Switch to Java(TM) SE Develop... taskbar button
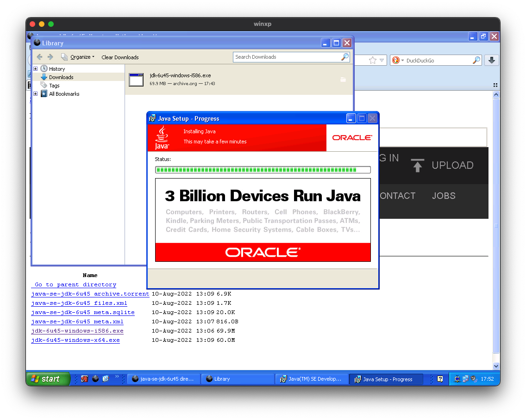 tap(311, 379)
